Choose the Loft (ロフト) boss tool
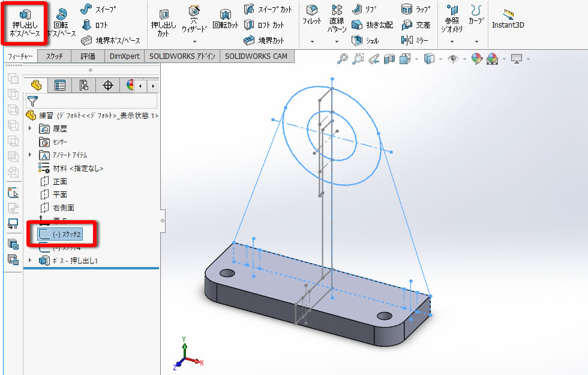The image size is (588, 375). point(94,25)
